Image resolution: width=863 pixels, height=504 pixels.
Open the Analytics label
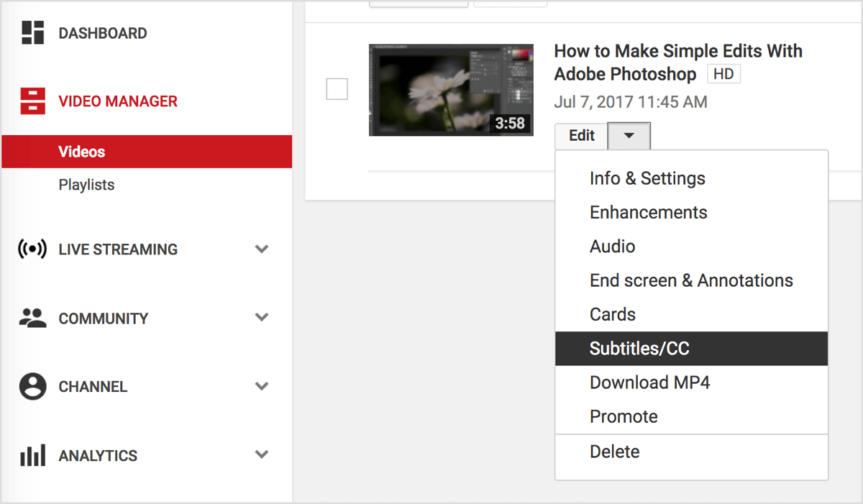pos(98,456)
